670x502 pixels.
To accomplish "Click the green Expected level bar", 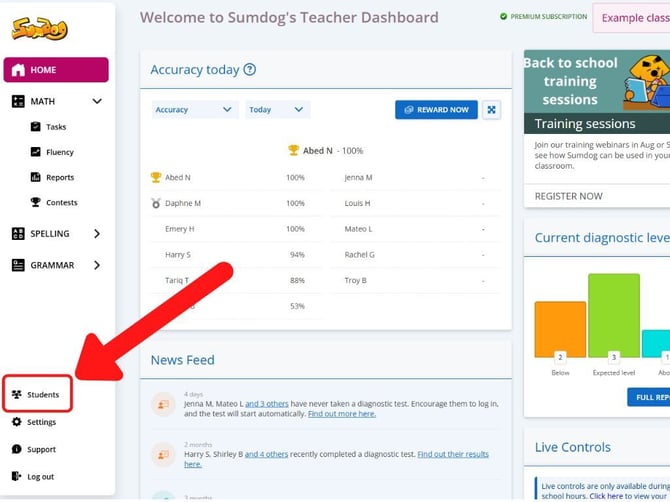I will coord(614,315).
